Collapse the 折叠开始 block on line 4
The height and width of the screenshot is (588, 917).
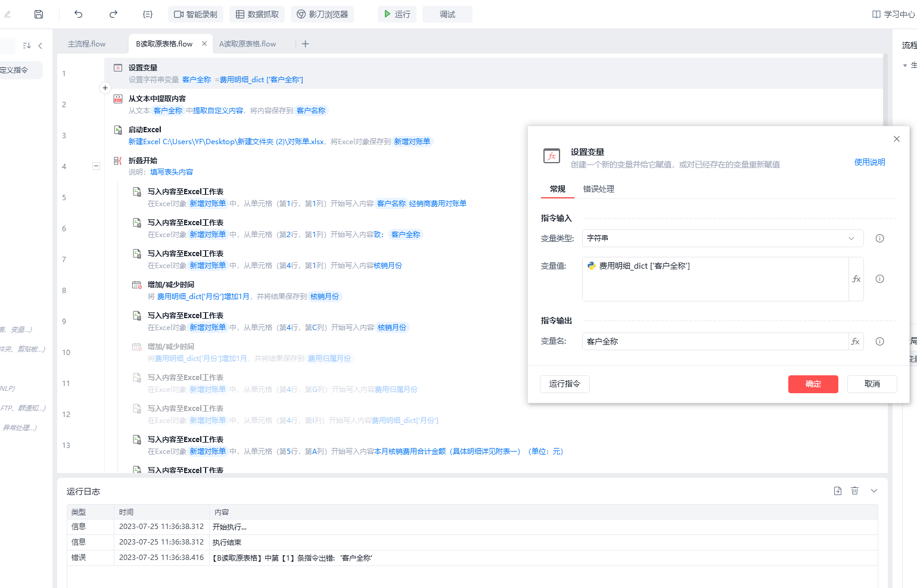[x=96, y=166]
